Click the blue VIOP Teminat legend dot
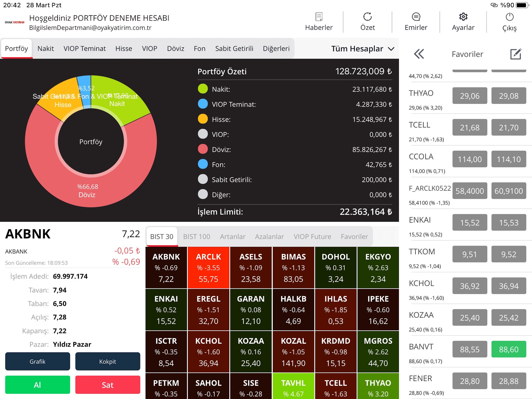Viewport: 532px width, 399px height. pos(203,104)
